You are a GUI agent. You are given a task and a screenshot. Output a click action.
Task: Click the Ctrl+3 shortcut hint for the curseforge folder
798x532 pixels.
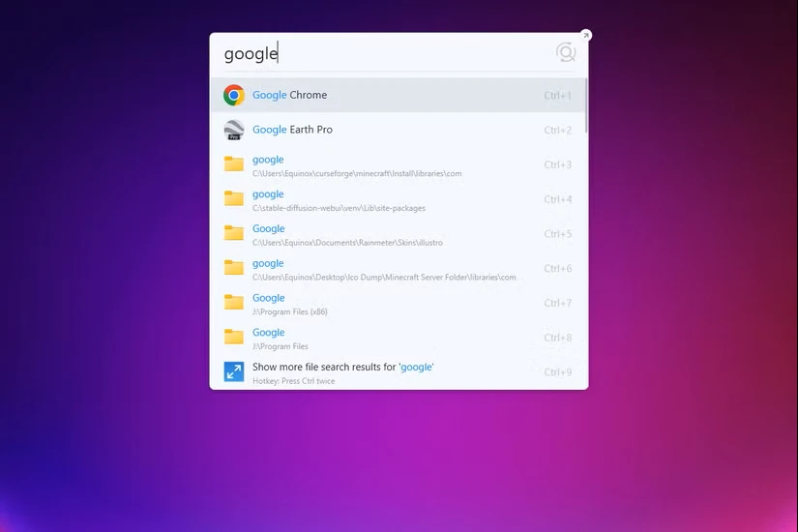pyautogui.click(x=557, y=165)
